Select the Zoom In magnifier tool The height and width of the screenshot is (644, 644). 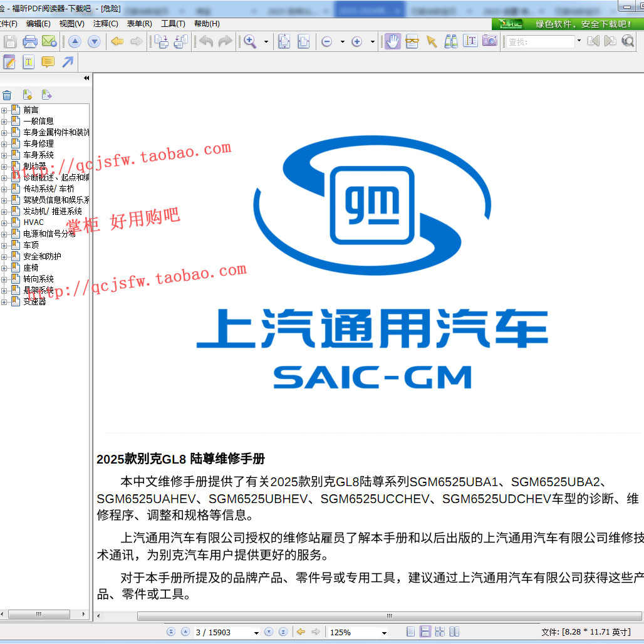point(250,41)
